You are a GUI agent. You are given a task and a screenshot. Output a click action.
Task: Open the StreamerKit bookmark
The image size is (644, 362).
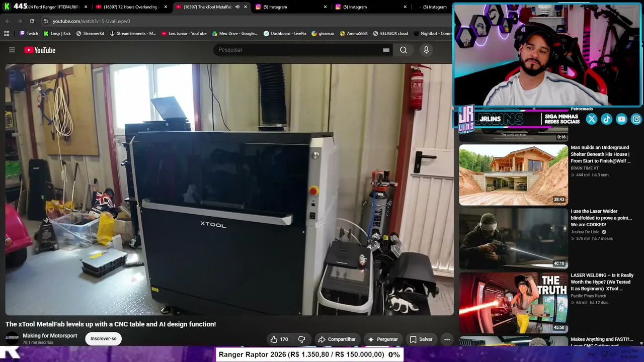pos(90,34)
